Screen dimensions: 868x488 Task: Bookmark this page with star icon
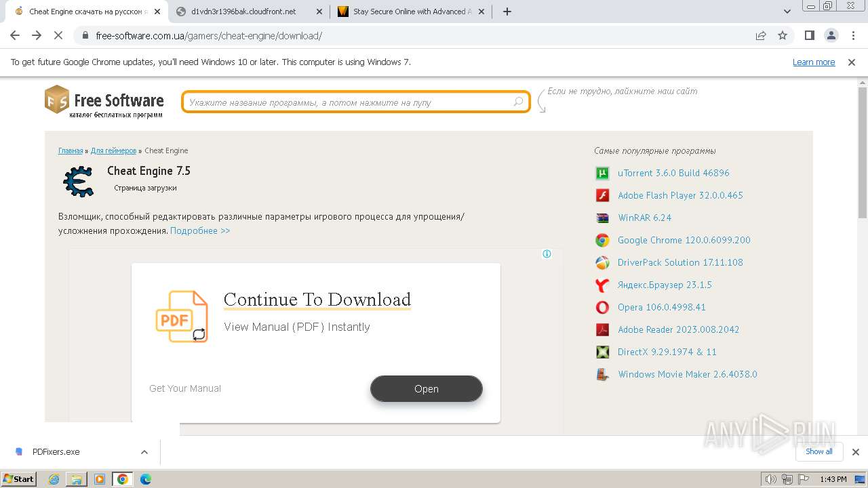783,35
